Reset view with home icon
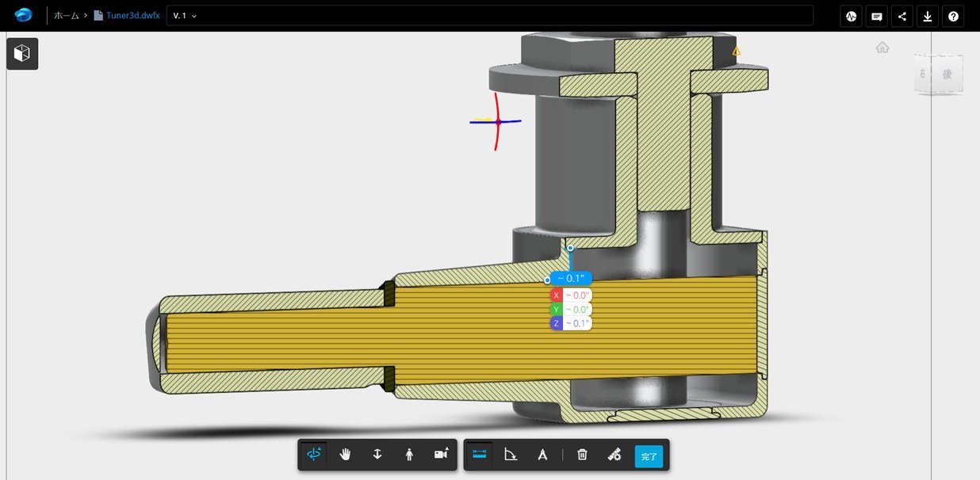 tap(882, 48)
